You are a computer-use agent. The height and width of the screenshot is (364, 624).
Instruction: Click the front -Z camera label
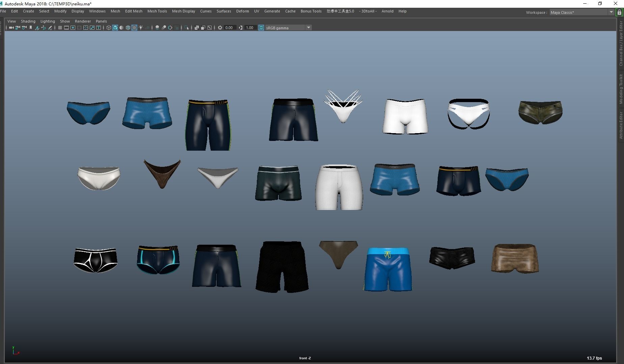coord(305,358)
